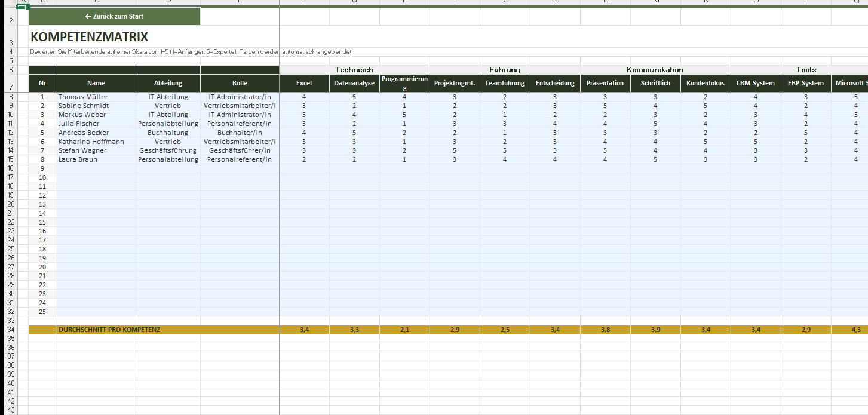Click the 'DURCHSCHNITT PRO KOMPETENZ' label cell
Screen dimensions: 868x415
109,330
